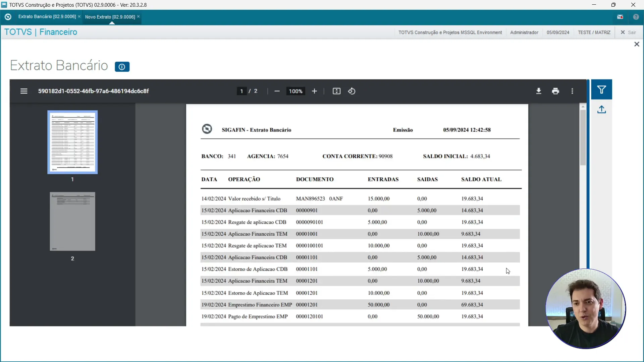Click the 100% zoom level field
Viewport: 644px width, 362px height.
(296, 91)
